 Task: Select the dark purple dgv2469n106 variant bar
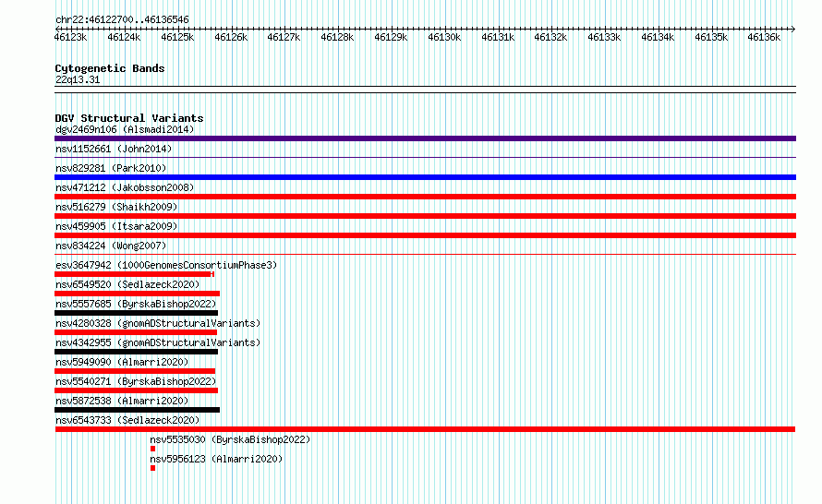(x=425, y=138)
